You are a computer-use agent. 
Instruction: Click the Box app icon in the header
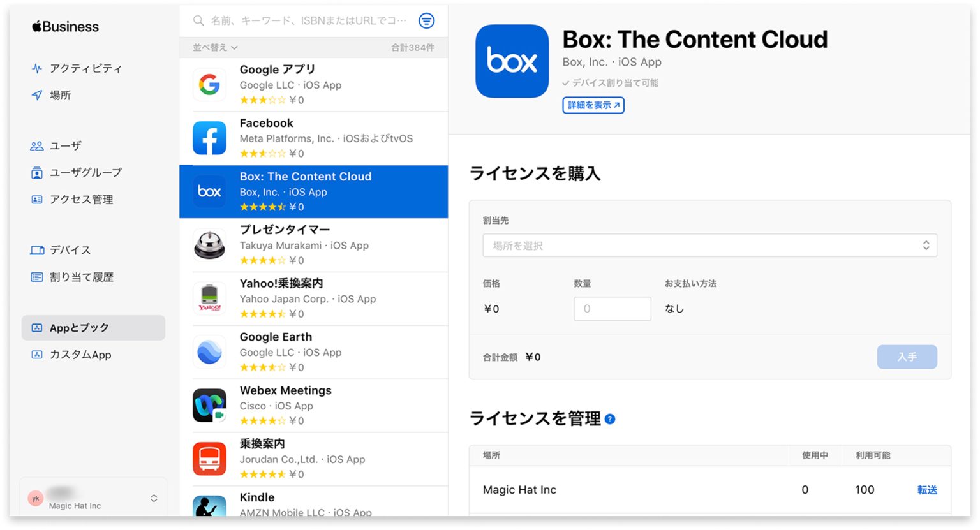click(x=512, y=61)
